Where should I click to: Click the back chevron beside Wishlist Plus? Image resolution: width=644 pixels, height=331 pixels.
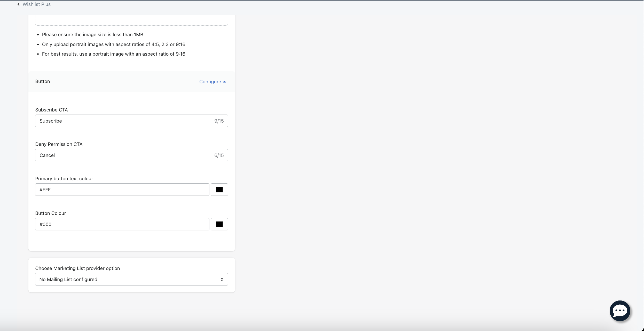coord(19,4)
